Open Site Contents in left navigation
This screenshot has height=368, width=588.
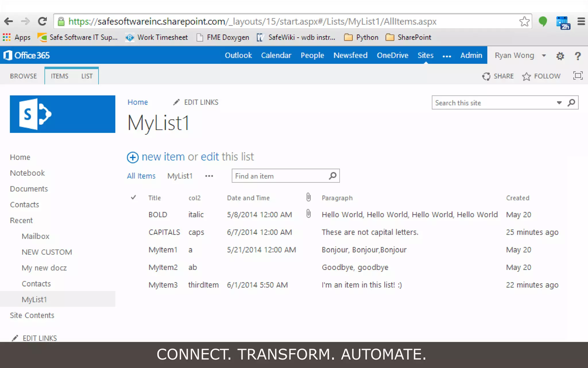[32, 315]
